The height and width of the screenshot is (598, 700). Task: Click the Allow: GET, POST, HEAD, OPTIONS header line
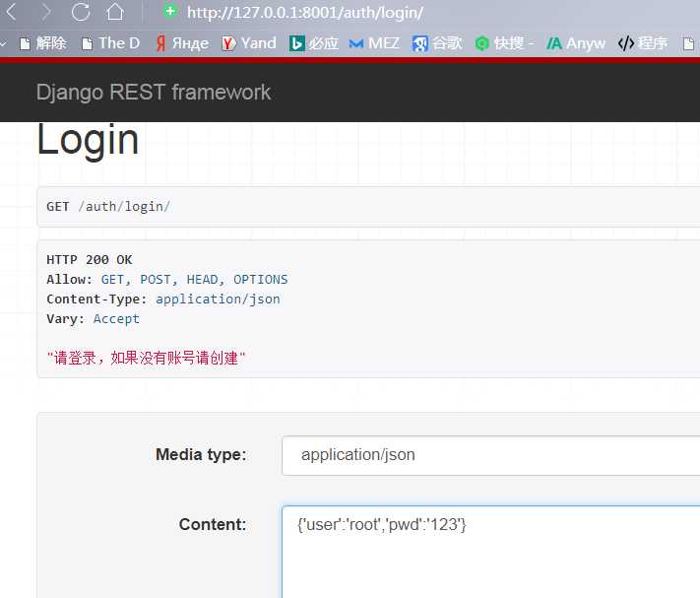pyautogui.click(x=167, y=279)
